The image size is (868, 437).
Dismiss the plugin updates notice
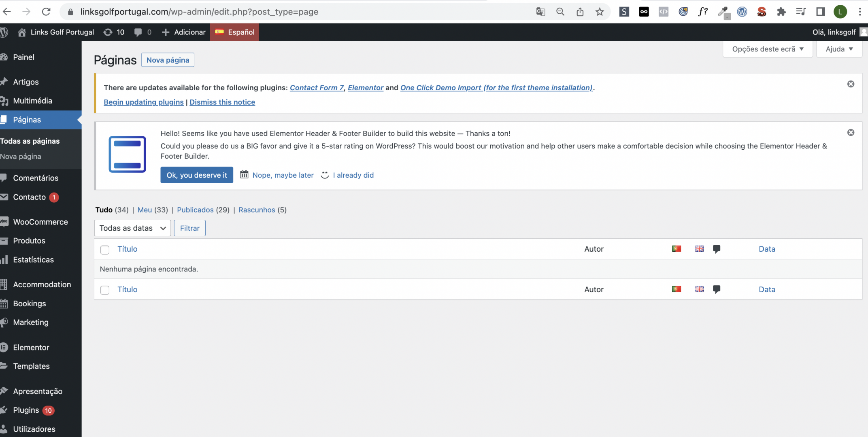[x=851, y=84]
